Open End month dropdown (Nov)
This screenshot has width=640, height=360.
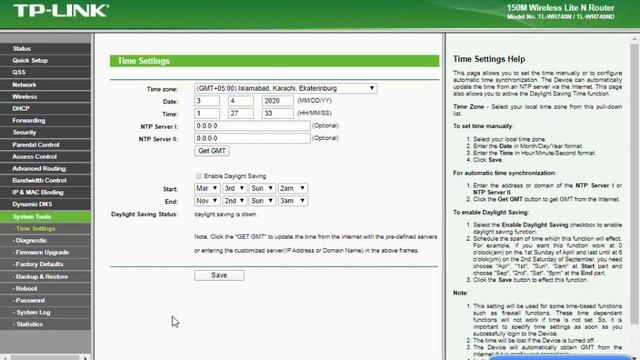point(207,201)
